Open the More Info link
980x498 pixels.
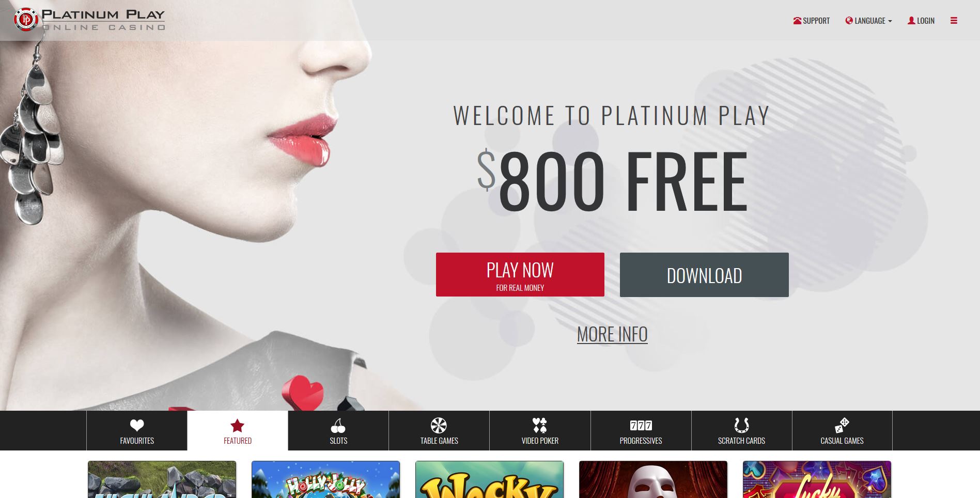point(612,334)
